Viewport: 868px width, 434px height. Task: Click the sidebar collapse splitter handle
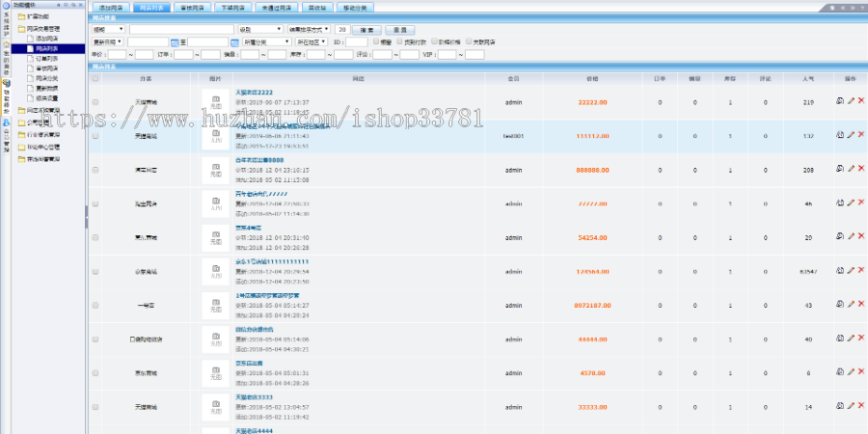click(x=87, y=217)
